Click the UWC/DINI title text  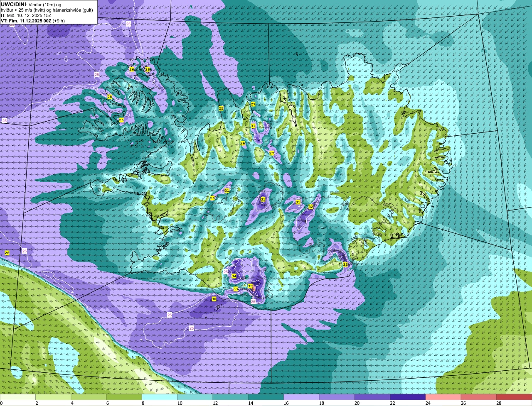(14, 4)
